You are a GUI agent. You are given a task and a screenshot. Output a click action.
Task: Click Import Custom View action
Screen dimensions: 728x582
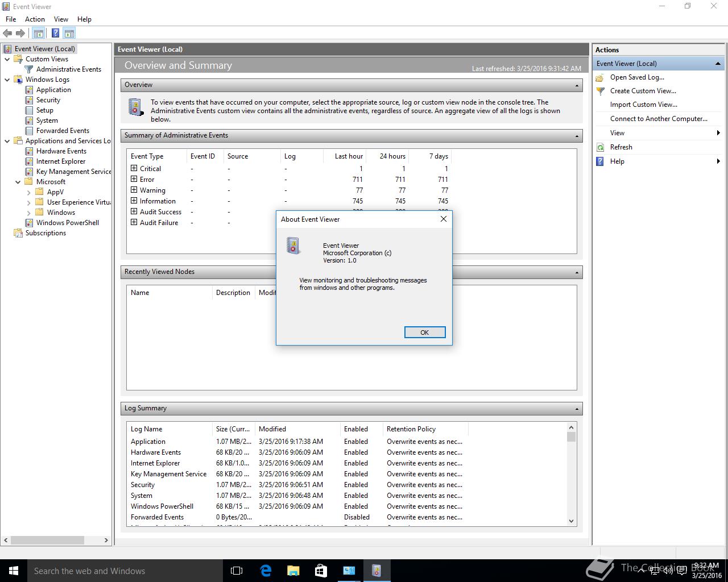point(644,105)
